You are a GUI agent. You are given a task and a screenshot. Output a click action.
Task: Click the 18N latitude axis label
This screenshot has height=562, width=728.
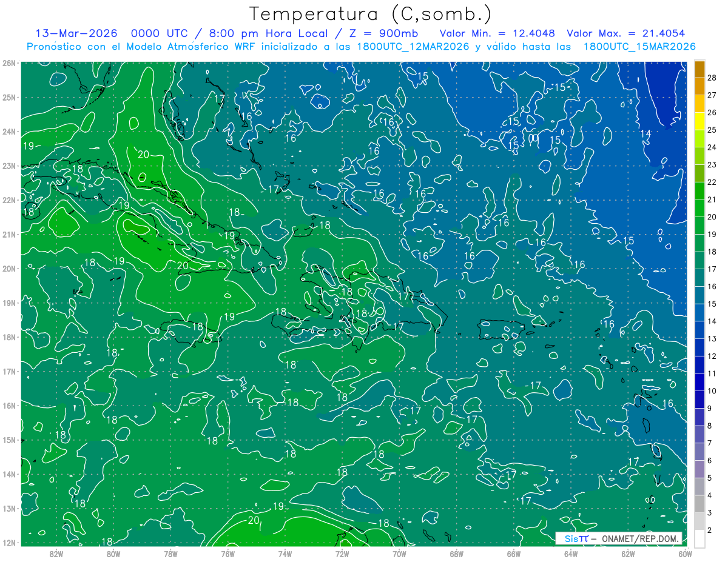(x=9, y=337)
